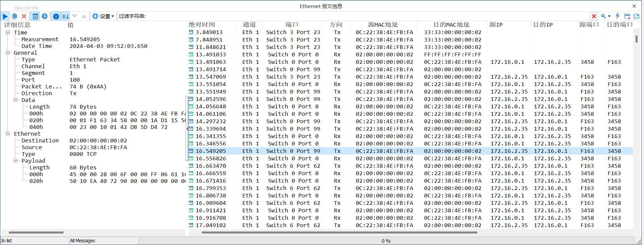Click the wrench filter configuration icon
This screenshot has width=644, height=245.
[x=603, y=16]
